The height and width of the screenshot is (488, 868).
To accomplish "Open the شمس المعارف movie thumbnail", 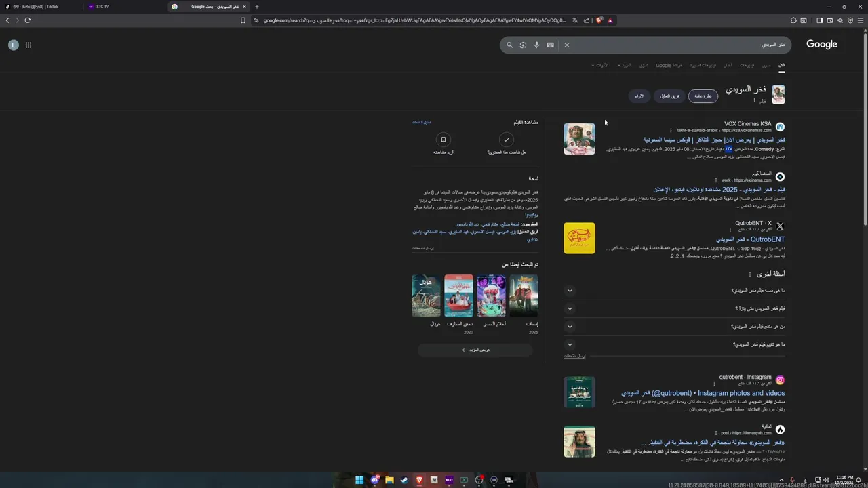I will (459, 296).
